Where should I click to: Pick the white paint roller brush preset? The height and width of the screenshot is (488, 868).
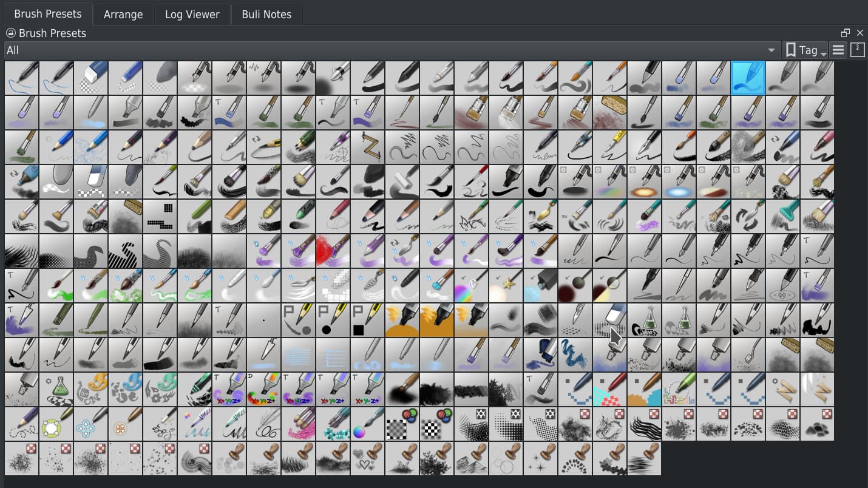coord(402,181)
